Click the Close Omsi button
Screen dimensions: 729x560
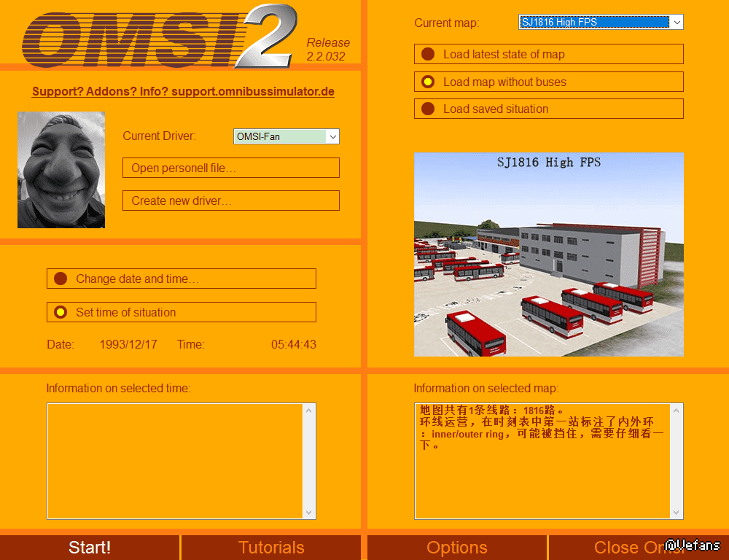[x=639, y=548]
